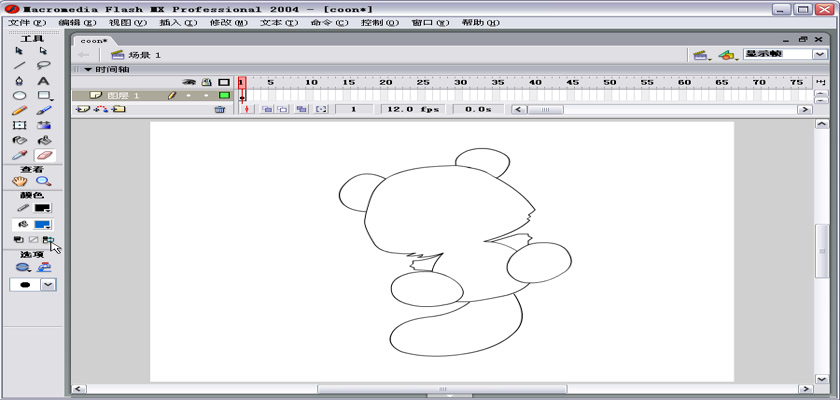Select the Pencil tool

pos(20,110)
